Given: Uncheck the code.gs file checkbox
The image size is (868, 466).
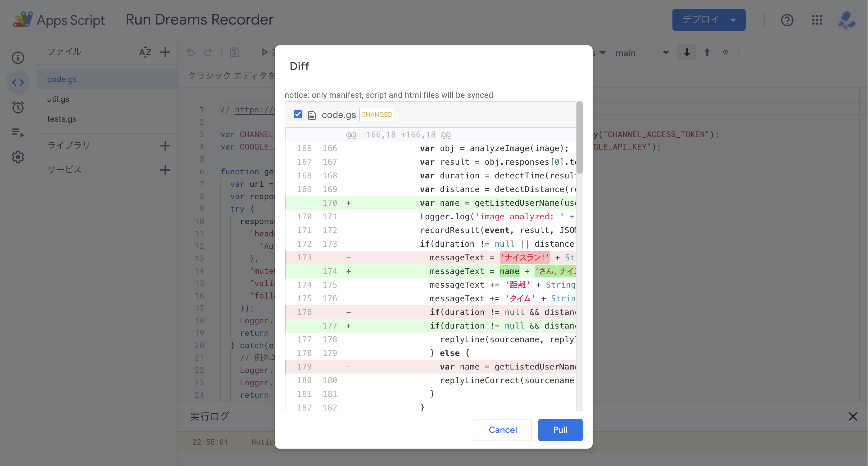Looking at the screenshot, I should (298, 114).
